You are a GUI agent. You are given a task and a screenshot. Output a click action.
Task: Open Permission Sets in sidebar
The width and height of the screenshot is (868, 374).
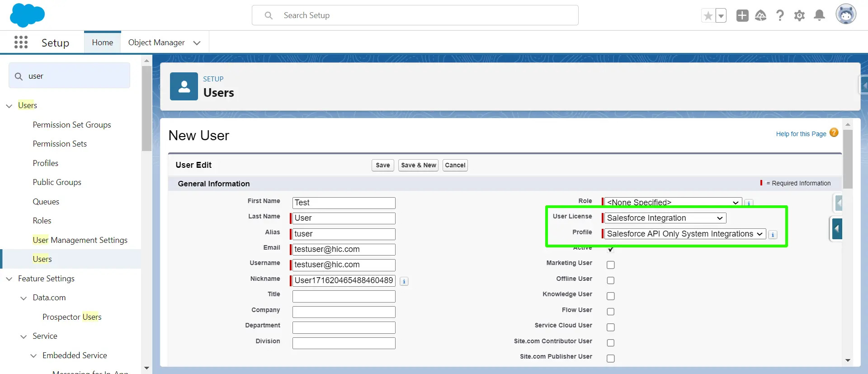click(60, 144)
